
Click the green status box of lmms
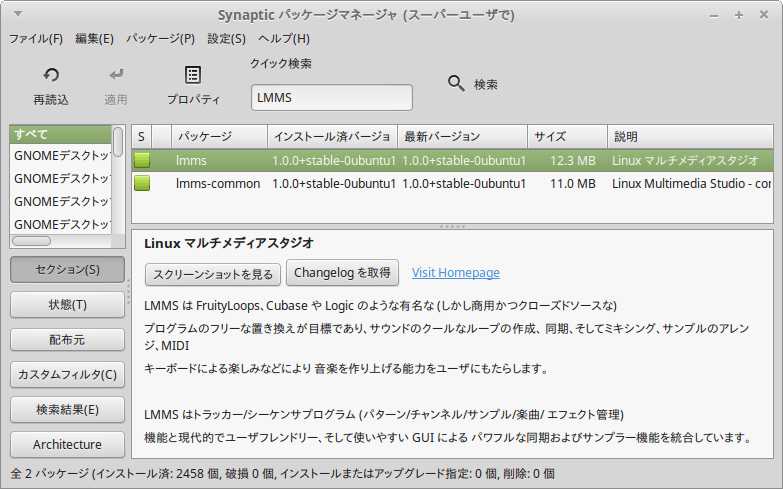point(142,160)
